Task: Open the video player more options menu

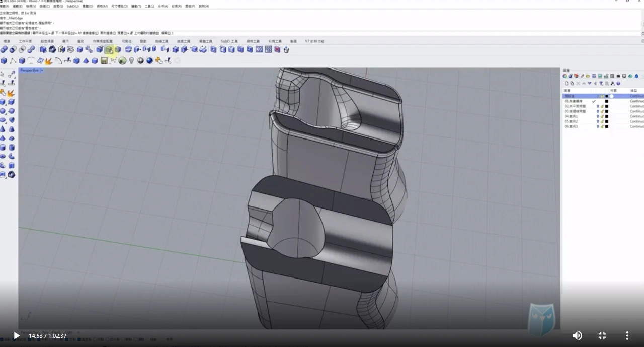Action: [x=627, y=335]
